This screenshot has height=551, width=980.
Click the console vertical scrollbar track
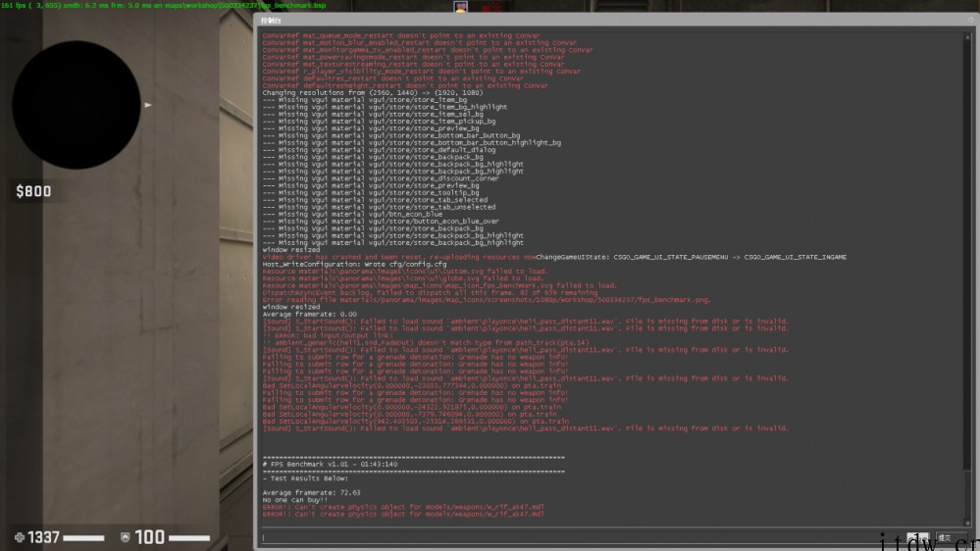coord(968,279)
